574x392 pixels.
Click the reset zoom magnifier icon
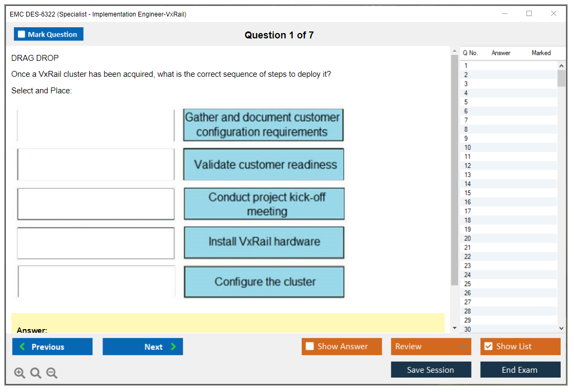(36, 373)
